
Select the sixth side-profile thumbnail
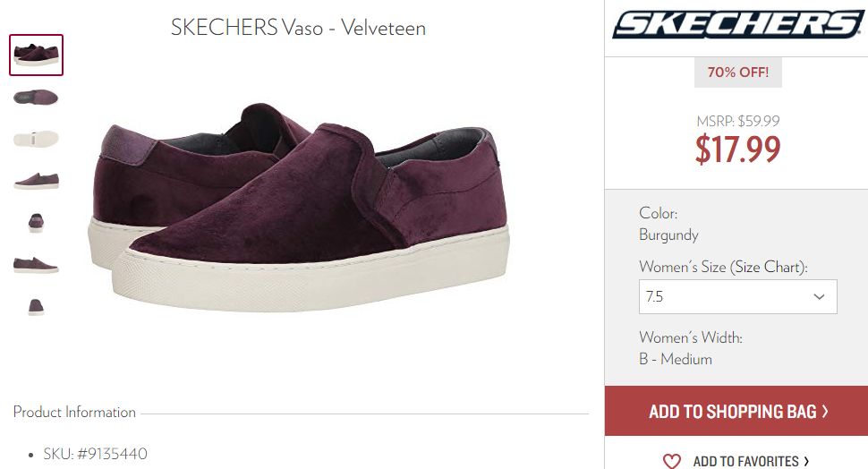(36, 265)
